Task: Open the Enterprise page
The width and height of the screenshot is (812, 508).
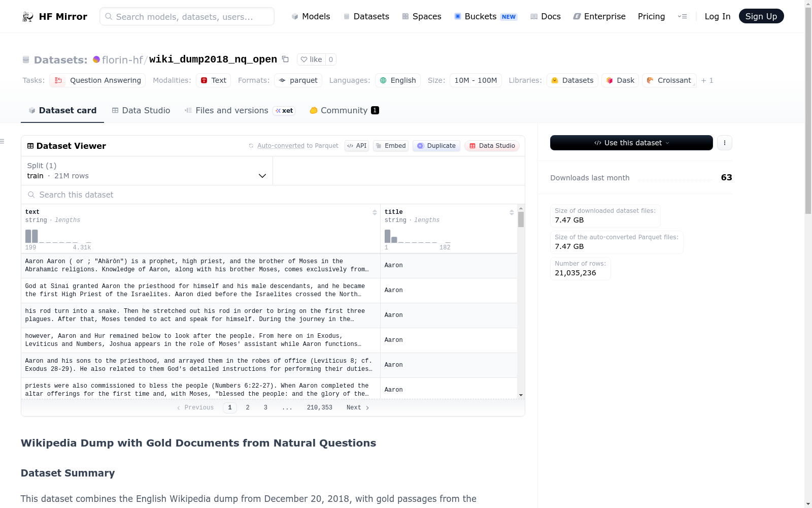Action: [x=599, y=17]
